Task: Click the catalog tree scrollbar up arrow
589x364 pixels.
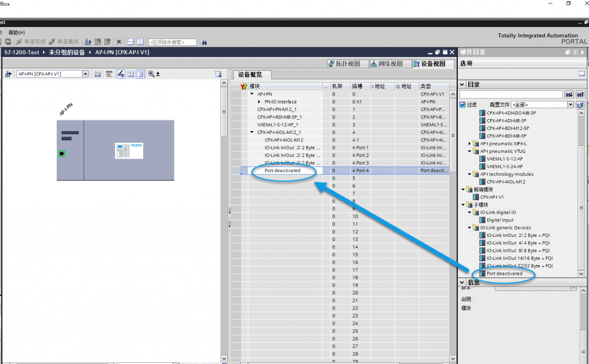Action: click(x=581, y=113)
